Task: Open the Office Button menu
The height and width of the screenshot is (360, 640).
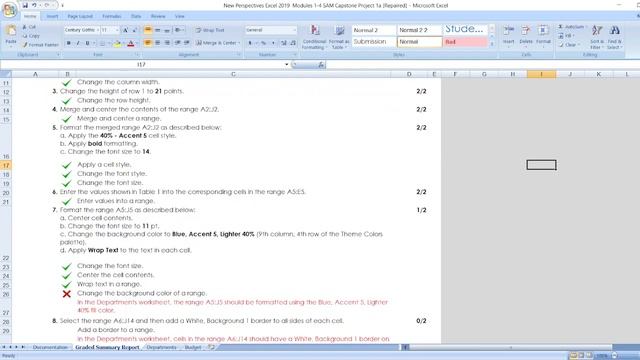Action: 9,10
